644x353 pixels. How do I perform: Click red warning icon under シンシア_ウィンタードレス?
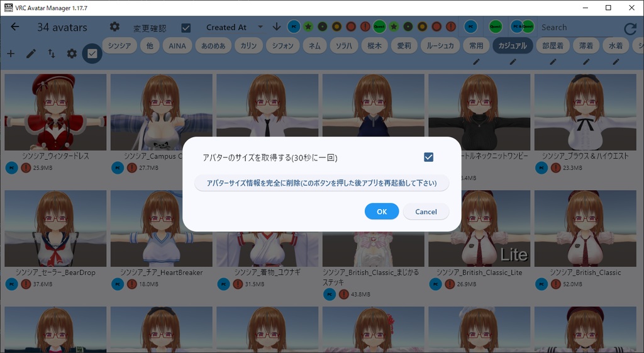[26, 167]
